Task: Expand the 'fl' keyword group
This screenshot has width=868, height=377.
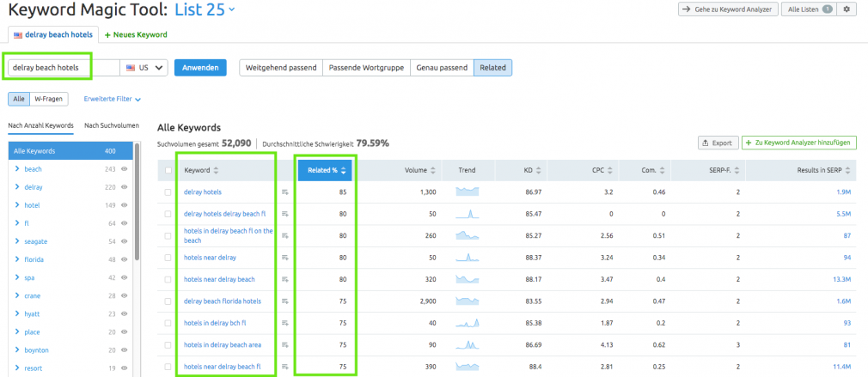Action: click(x=17, y=223)
